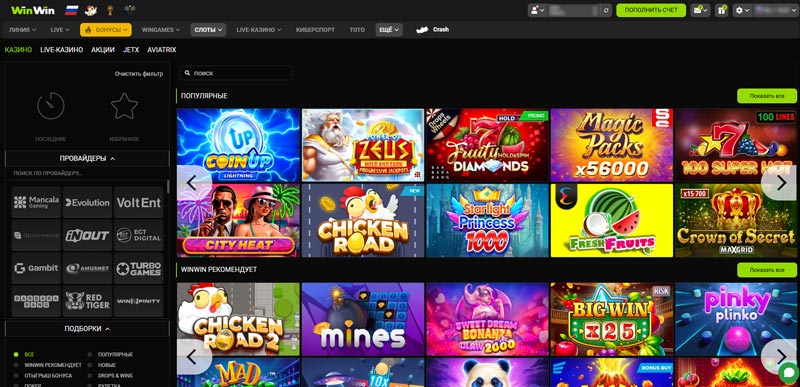
Task: Open the JETX tab
Action: click(x=131, y=50)
